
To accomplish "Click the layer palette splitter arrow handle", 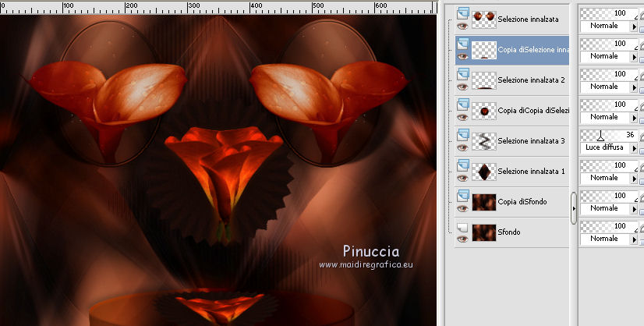I will click(x=575, y=208).
